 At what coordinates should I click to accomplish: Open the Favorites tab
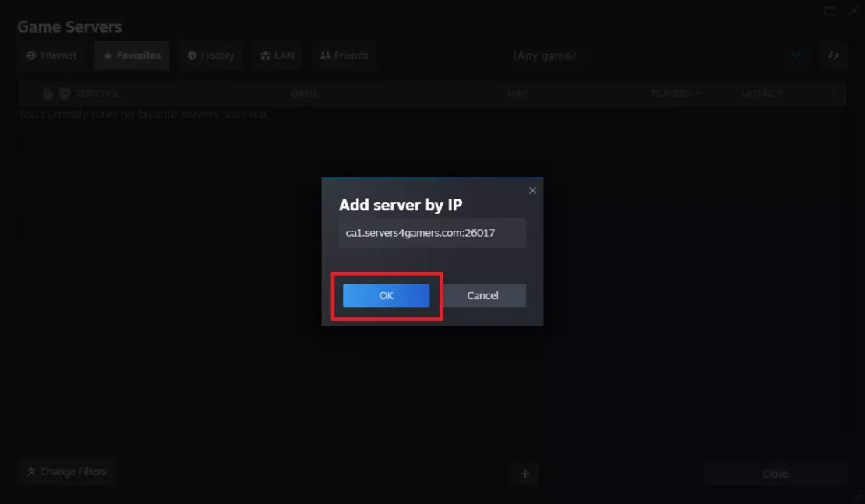(x=132, y=55)
